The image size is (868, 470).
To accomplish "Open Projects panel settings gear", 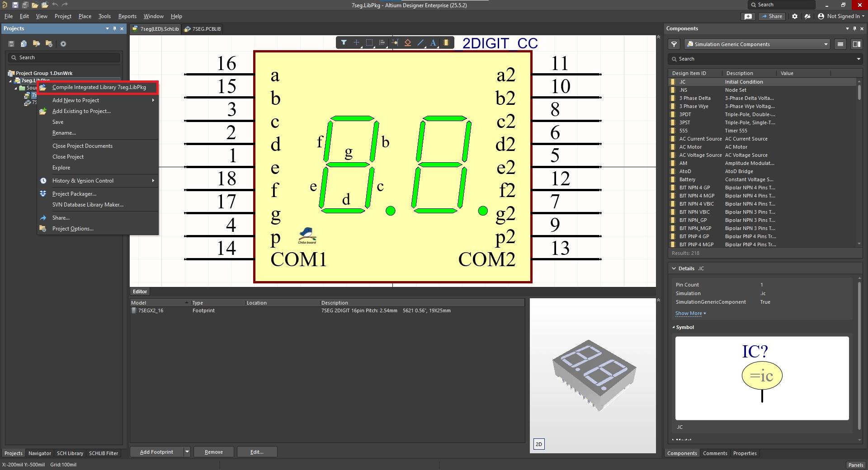I will point(63,44).
